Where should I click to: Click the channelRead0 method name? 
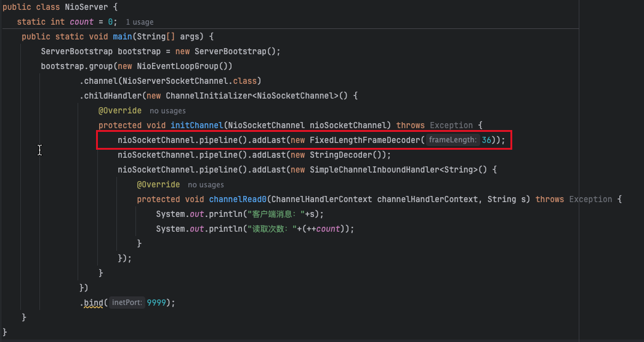[238, 200]
